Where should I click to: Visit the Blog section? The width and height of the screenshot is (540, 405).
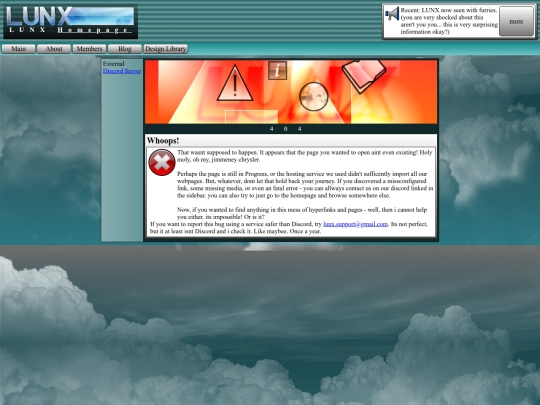(x=125, y=49)
